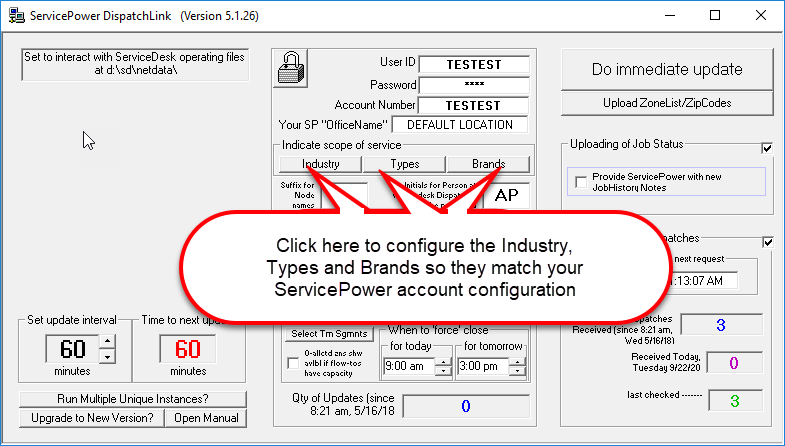Raise the 'for today' force close time
Image resolution: width=785 pixels, height=446 pixels.
445,361
